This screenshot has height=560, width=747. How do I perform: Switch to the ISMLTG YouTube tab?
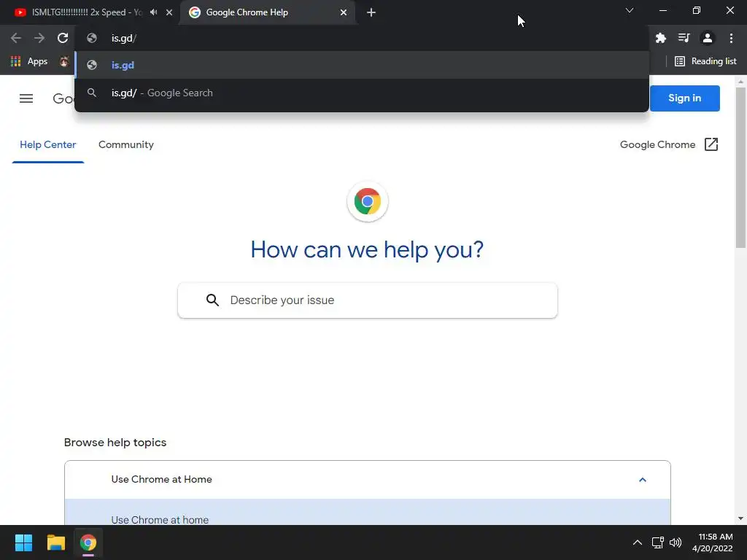tap(86, 12)
